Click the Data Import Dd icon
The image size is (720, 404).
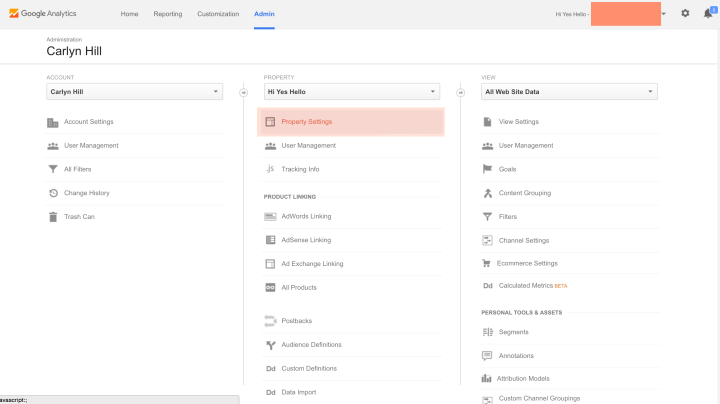pyautogui.click(x=270, y=393)
